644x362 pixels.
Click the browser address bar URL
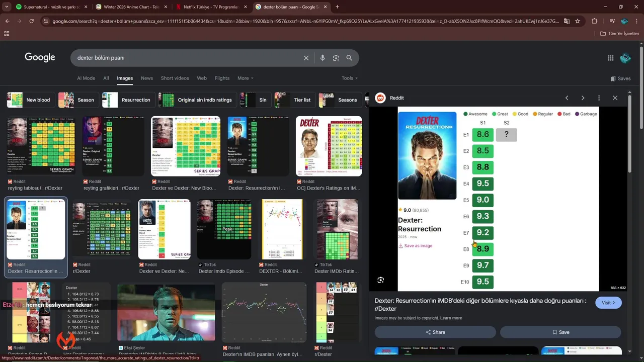pos(304,21)
